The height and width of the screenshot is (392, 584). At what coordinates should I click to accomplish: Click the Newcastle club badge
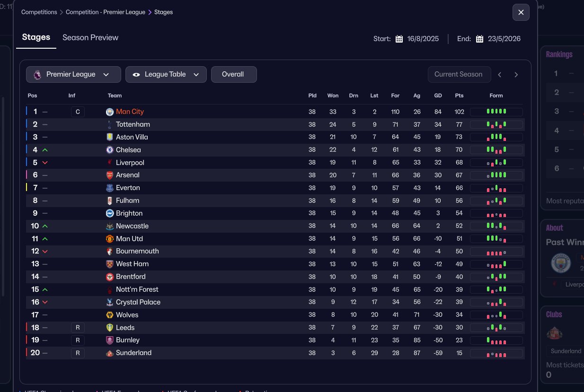pyautogui.click(x=110, y=226)
